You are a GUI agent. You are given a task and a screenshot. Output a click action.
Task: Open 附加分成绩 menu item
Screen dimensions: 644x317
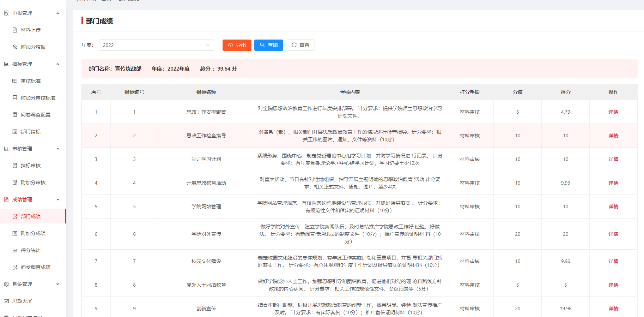click(33, 233)
